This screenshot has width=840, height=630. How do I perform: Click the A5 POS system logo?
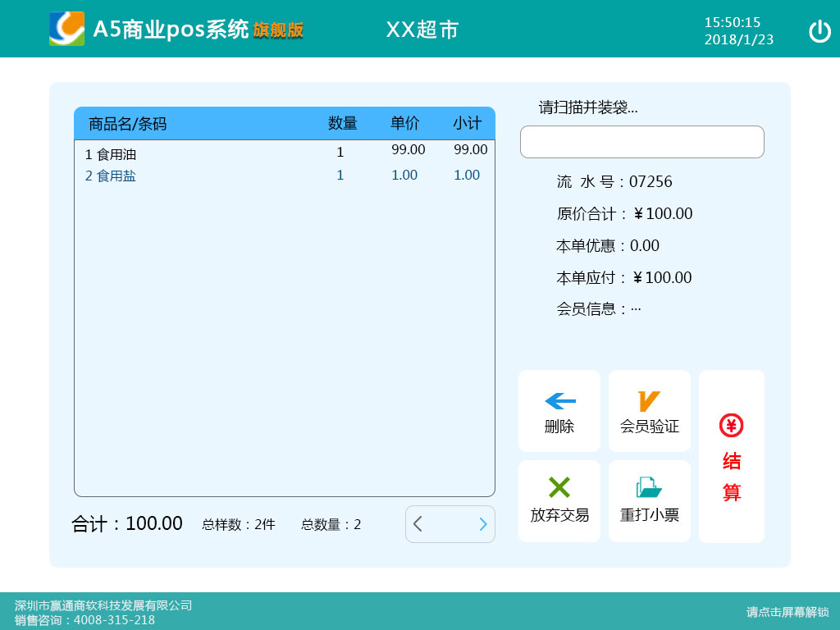pyautogui.click(x=66, y=29)
